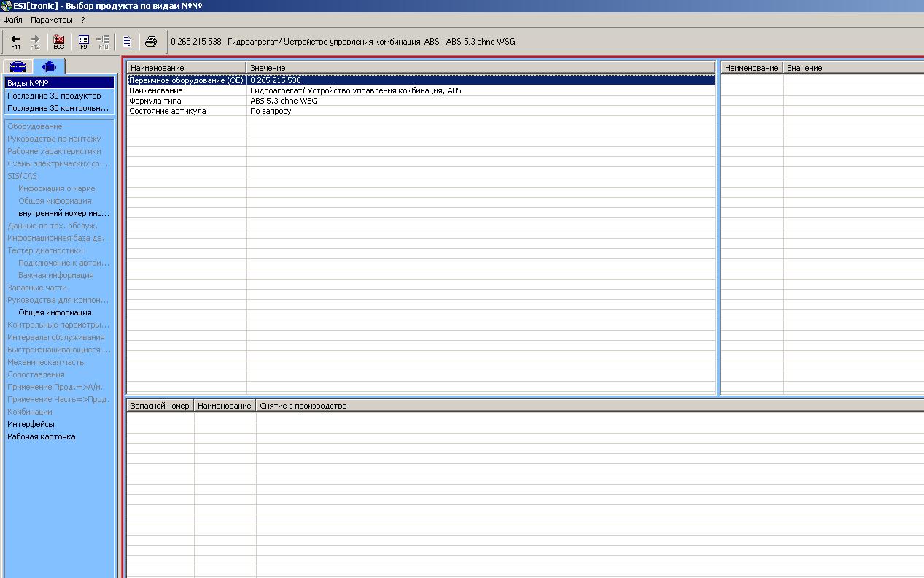Open the ? help menu
The height and width of the screenshot is (578, 924).
(x=82, y=20)
